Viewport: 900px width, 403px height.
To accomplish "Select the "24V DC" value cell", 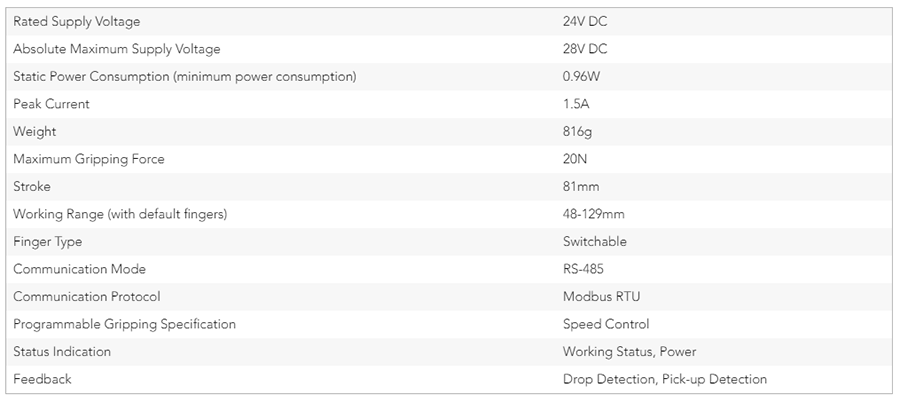I will pyautogui.click(x=585, y=22).
